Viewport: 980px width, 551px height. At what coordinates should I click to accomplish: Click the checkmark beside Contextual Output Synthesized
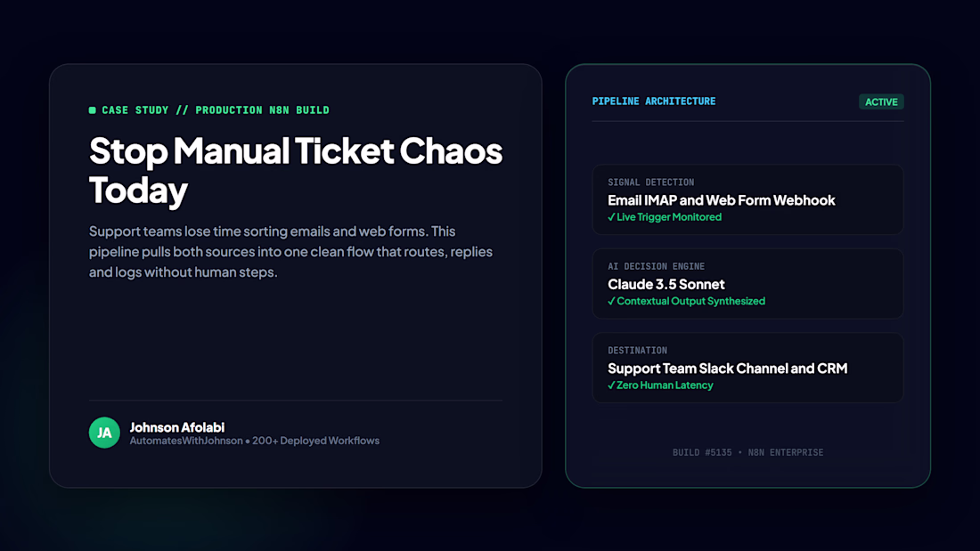click(x=611, y=301)
